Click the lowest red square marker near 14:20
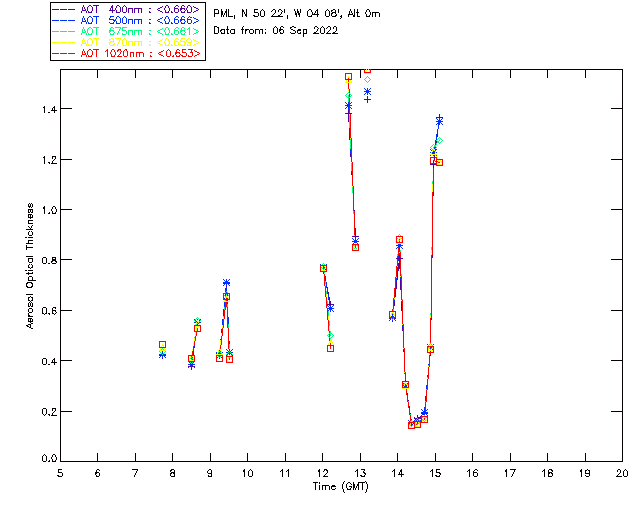The height and width of the screenshot is (512, 640). tap(411, 425)
